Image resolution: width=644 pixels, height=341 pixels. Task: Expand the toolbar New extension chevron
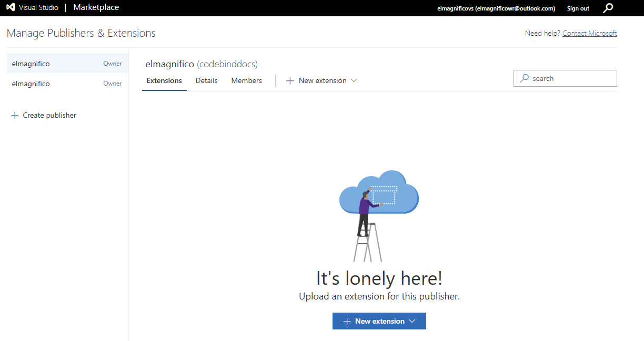coord(354,80)
